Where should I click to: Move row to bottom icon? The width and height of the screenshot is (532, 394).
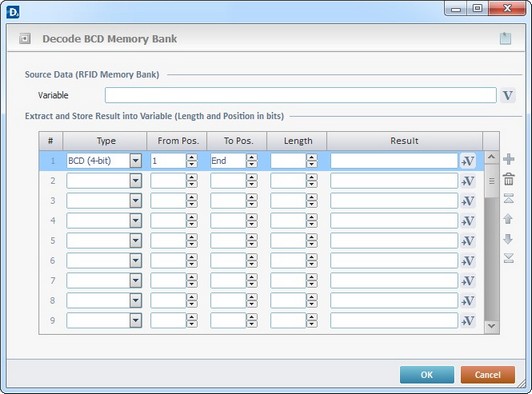508,258
